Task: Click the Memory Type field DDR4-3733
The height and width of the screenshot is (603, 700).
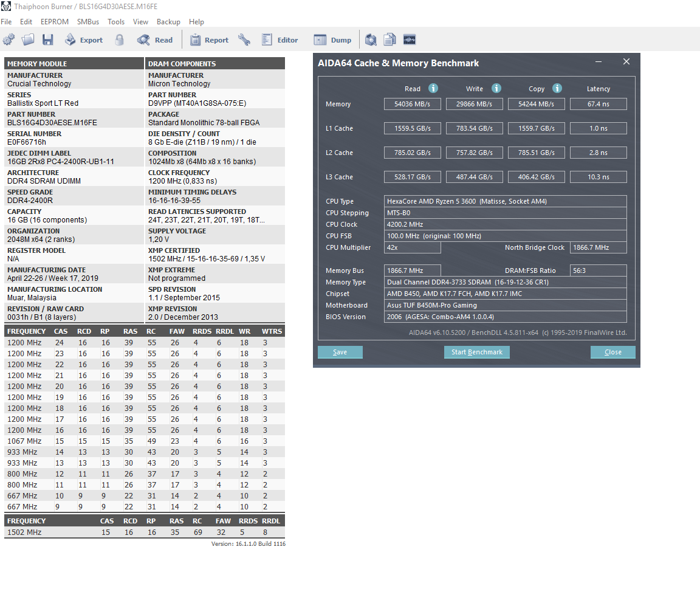Action: pos(506,282)
